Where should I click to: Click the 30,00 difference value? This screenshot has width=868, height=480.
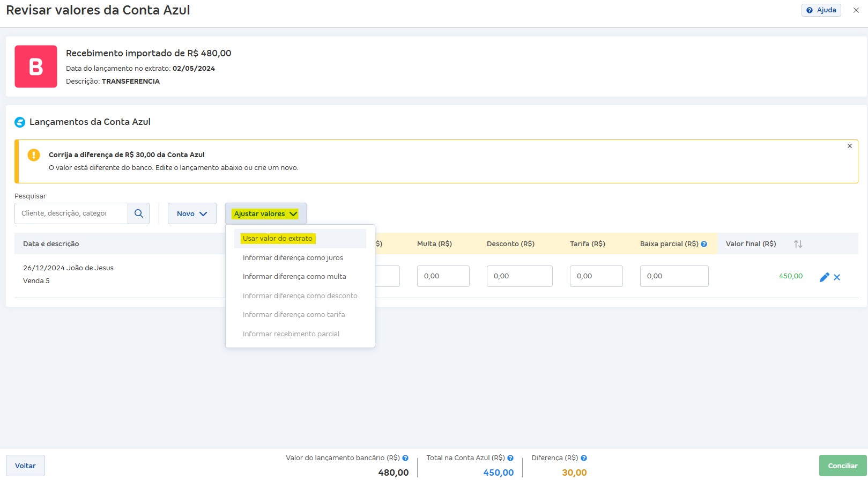[574, 472]
